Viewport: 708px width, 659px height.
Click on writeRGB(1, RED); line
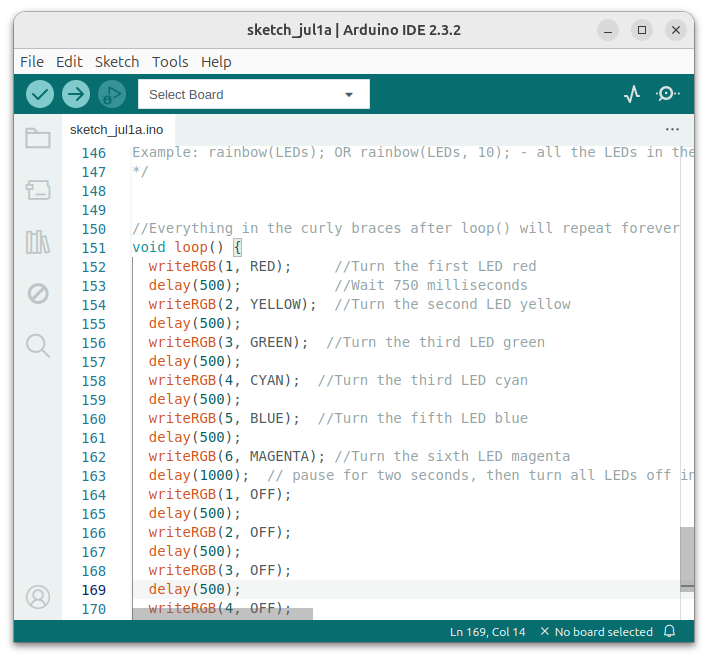[x=220, y=266]
